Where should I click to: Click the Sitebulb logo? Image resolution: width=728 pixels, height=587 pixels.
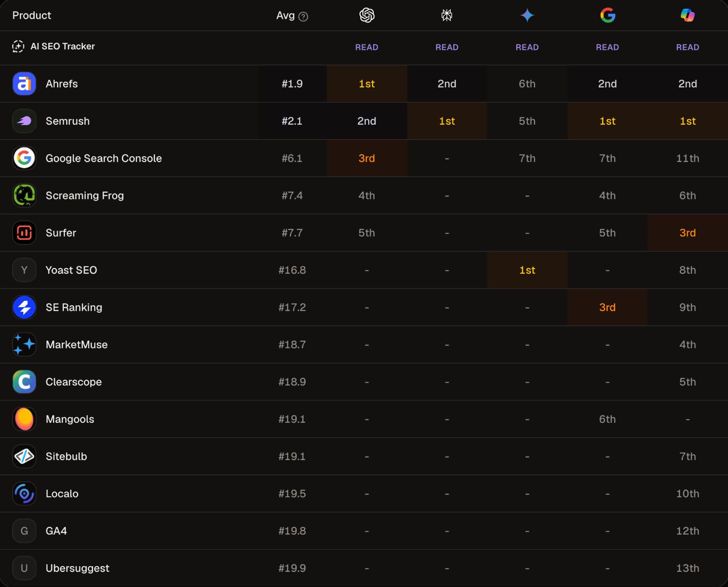coord(24,456)
